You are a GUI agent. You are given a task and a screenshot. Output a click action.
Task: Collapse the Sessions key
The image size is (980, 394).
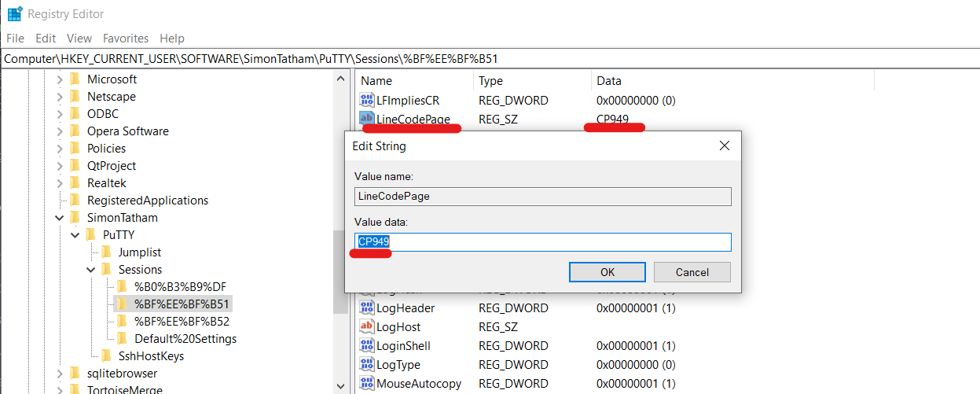(x=91, y=270)
